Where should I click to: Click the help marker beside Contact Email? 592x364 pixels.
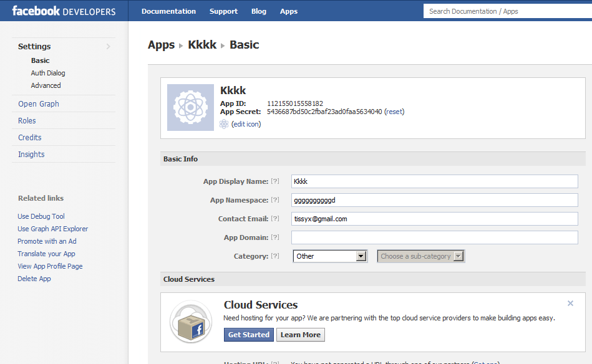pyautogui.click(x=275, y=218)
